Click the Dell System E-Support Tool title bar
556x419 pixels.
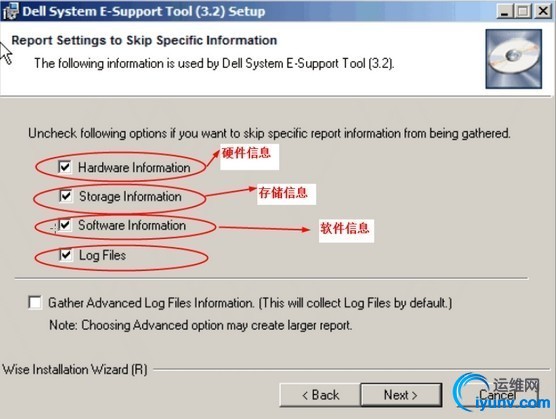tap(248, 11)
